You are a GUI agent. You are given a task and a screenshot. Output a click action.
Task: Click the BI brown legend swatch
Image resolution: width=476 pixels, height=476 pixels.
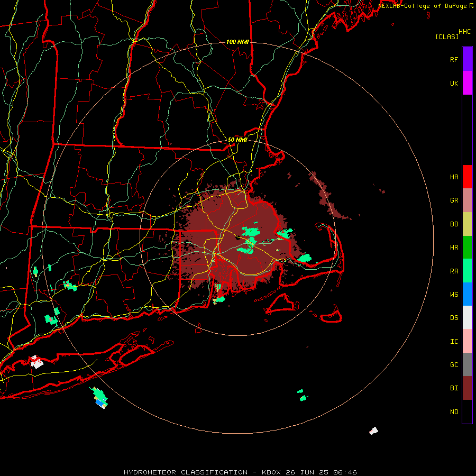click(x=467, y=388)
